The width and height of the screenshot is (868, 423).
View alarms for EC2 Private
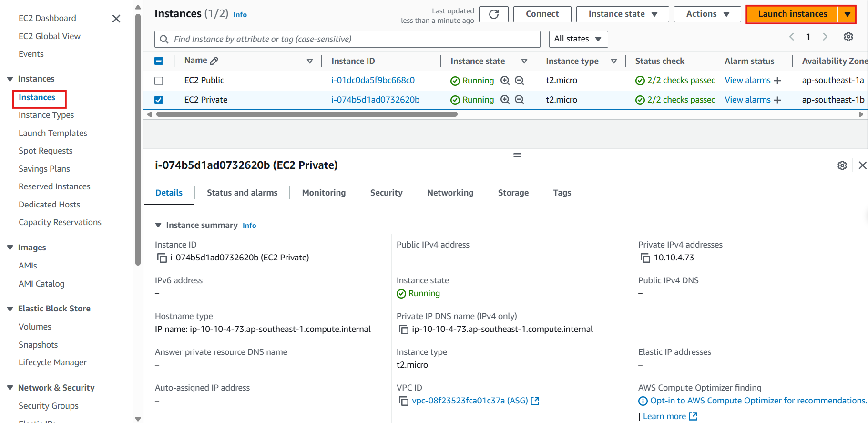click(747, 100)
